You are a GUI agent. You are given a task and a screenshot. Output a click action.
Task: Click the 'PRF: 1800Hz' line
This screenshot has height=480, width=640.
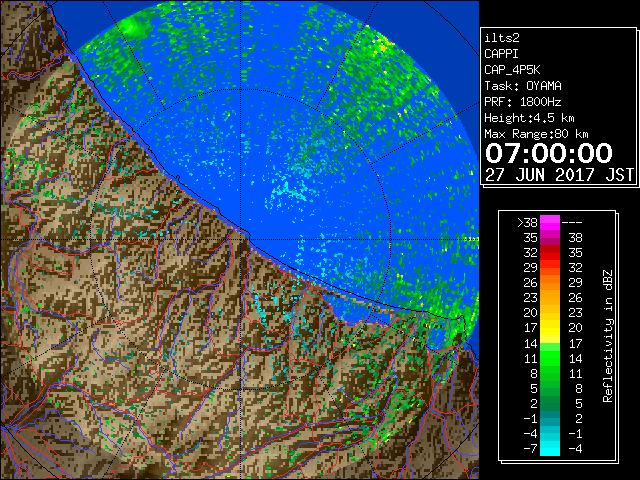(523, 102)
